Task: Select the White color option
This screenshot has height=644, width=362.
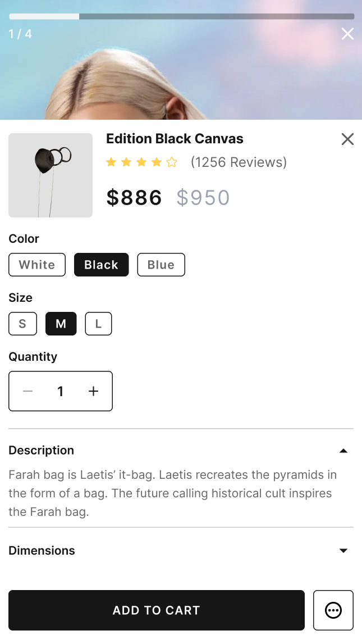Action: click(37, 265)
